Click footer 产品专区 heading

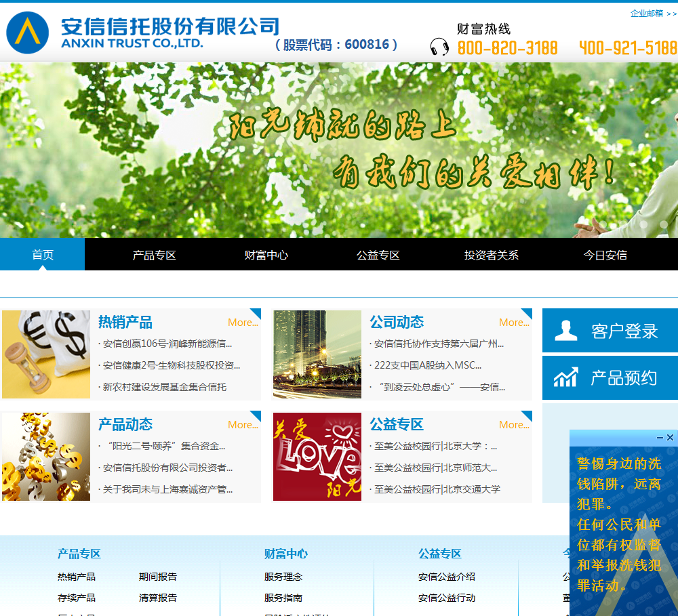79,554
